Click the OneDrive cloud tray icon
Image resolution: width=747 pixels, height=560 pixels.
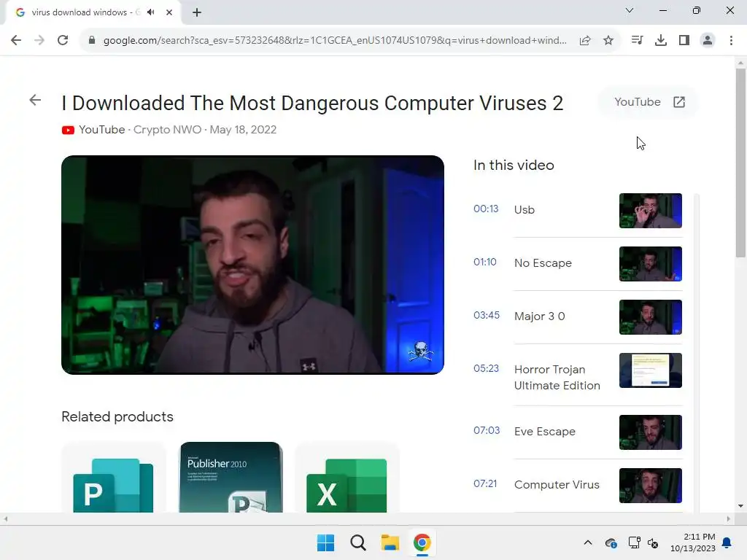tap(611, 542)
